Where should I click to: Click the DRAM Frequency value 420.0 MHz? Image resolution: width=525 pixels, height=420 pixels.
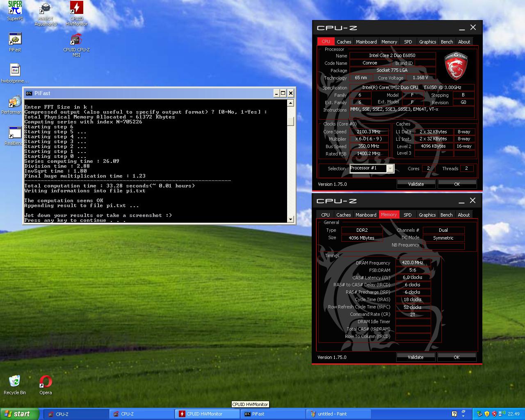click(413, 262)
